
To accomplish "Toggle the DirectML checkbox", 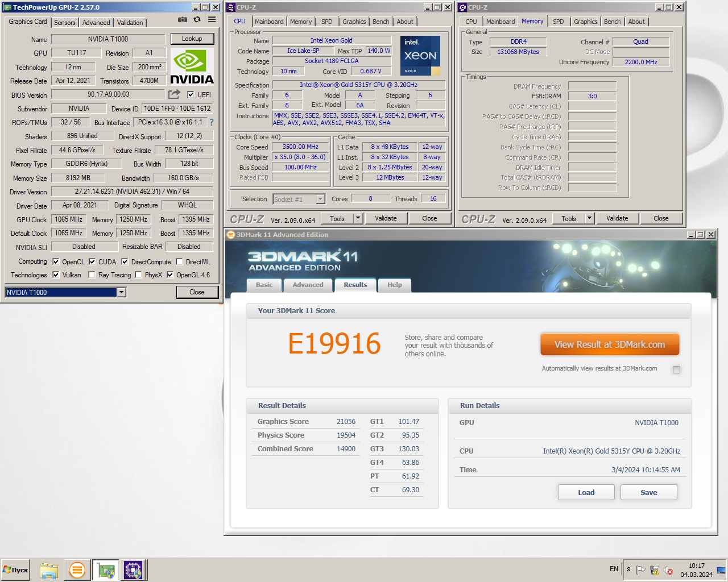I will [179, 262].
